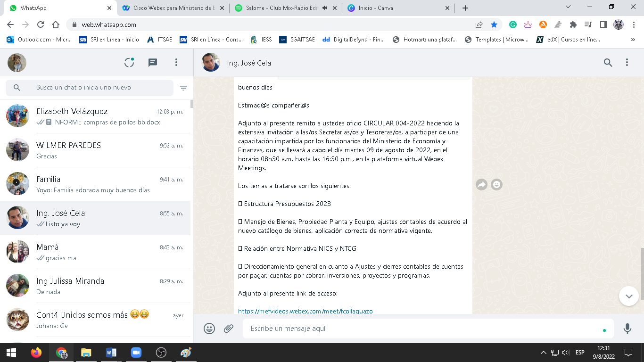Switch to the Inicio - Canva tab
The width and height of the screenshot is (644, 362).
click(x=396, y=8)
